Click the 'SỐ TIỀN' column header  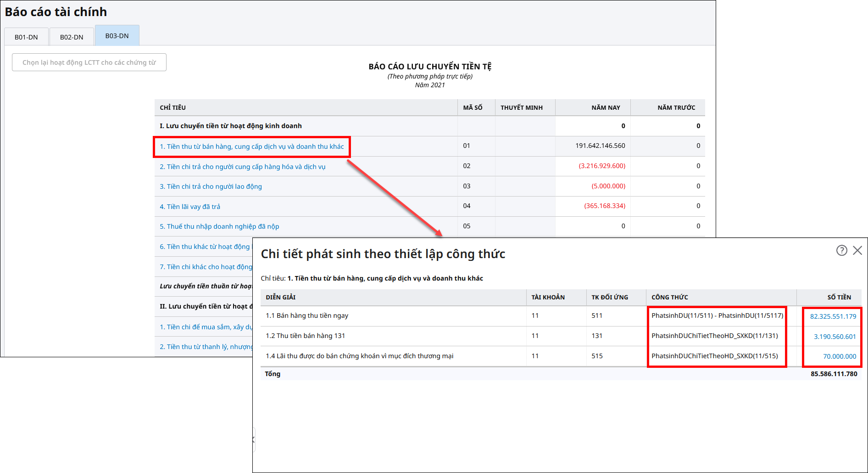click(x=839, y=297)
